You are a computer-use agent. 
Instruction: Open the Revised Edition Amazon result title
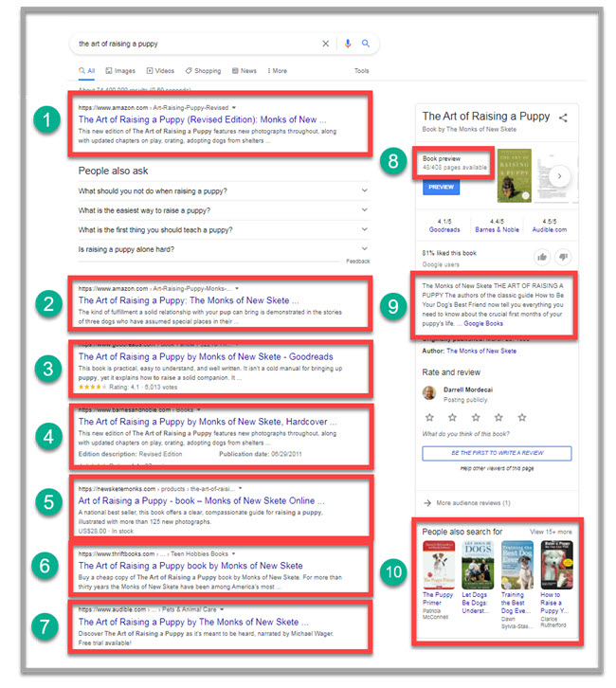(202, 119)
